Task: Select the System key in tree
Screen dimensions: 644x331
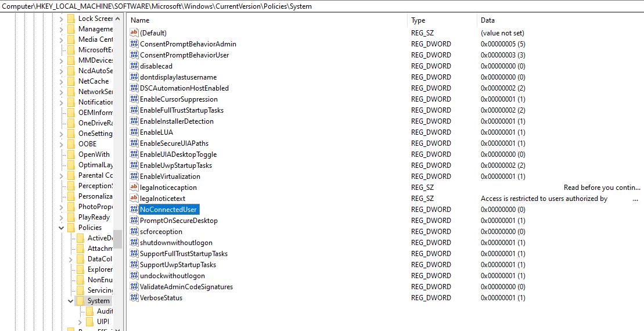Action: pos(99,301)
